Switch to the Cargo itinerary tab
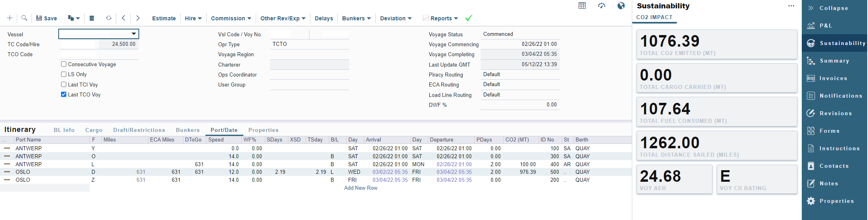The image size is (868, 220). (94, 130)
